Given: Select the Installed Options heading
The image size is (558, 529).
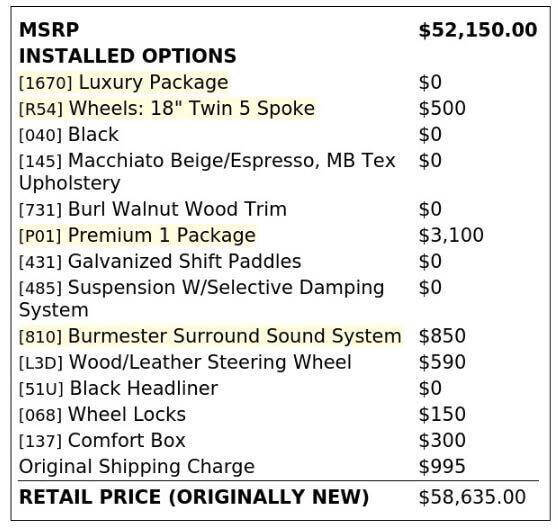Looking at the screenshot, I should 127,56.
